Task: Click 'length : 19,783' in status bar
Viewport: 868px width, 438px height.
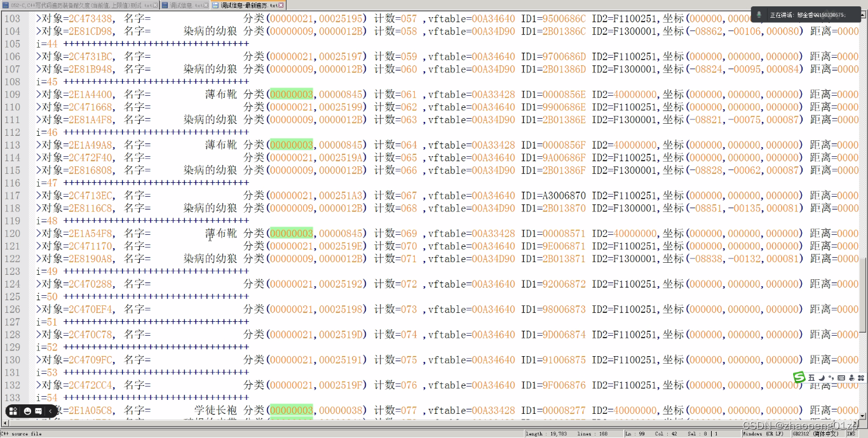Action: coord(546,434)
